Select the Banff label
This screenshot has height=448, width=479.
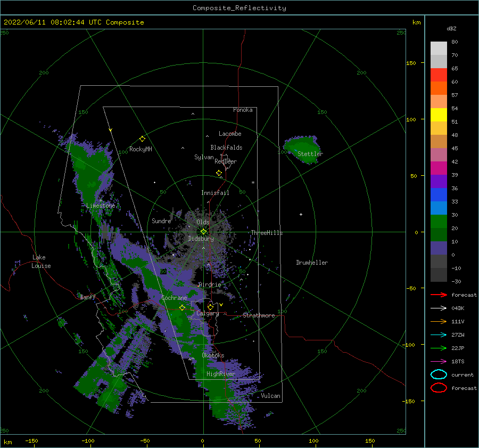click(x=88, y=297)
